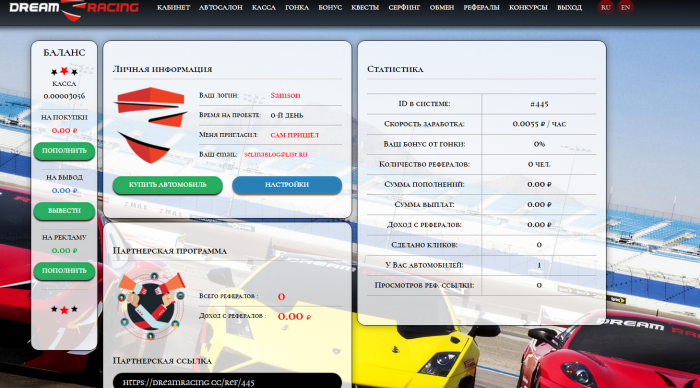
Task: Click the stars decoration under Баланс
Action: pyautogui.click(x=64, y=71)
